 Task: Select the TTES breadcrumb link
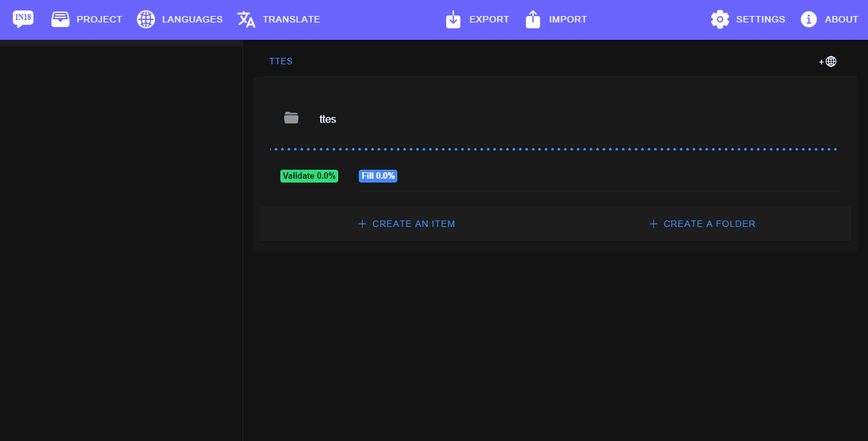[281, 61]
